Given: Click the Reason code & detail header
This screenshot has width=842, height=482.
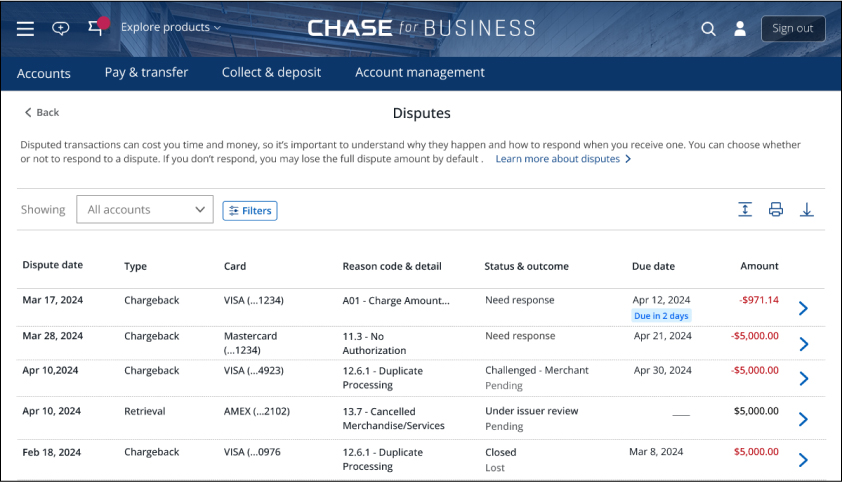Looking at the screenshot, I should click(x=392, y=266).
